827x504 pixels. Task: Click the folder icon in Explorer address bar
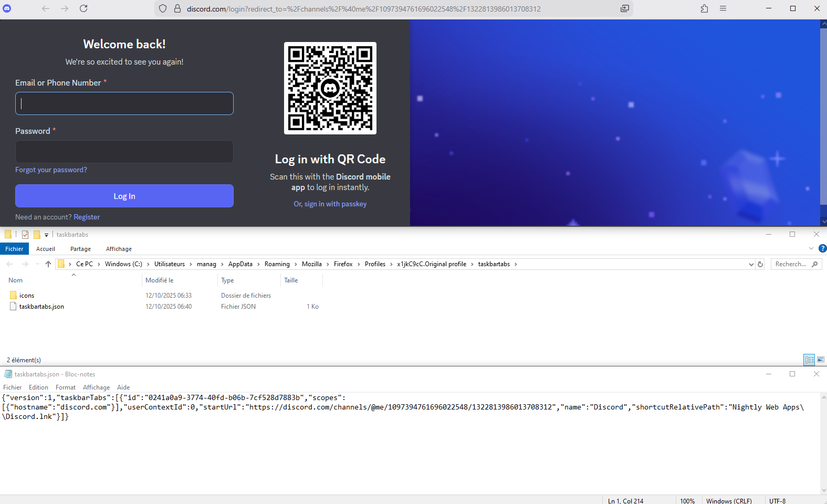(61, 264)
